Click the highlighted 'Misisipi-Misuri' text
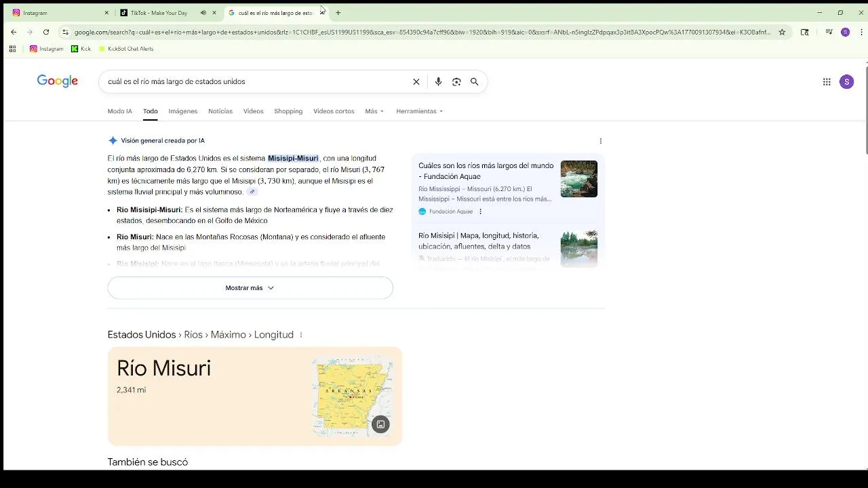Viewport: 868px width, 488px height. coord(293,159)
